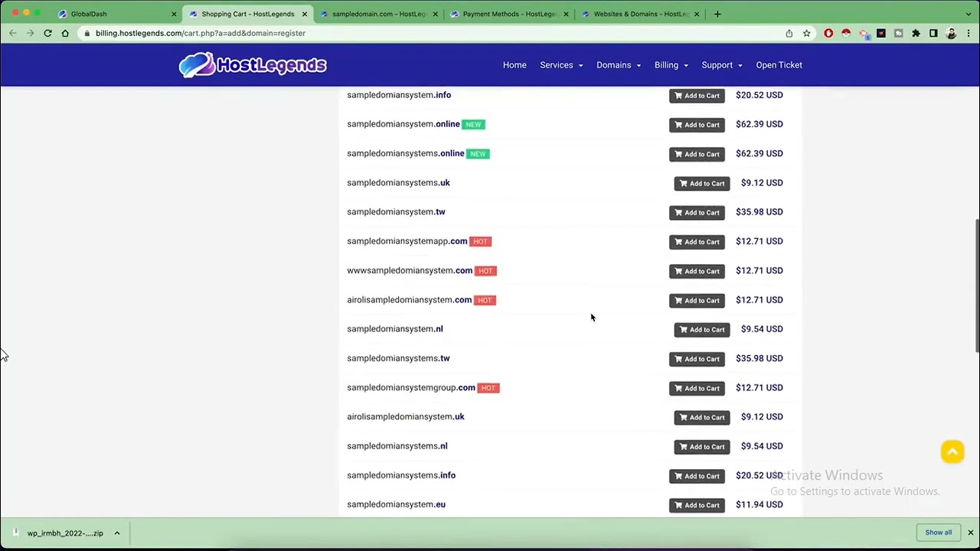Add sampledomiansystemapp.com to cart

pyautogui.click(x=697, y=242)
